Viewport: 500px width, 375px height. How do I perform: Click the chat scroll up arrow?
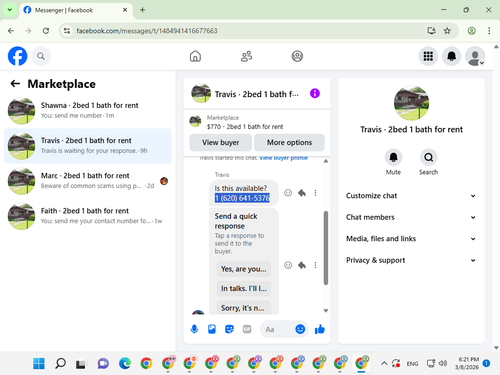coord(326,161)
